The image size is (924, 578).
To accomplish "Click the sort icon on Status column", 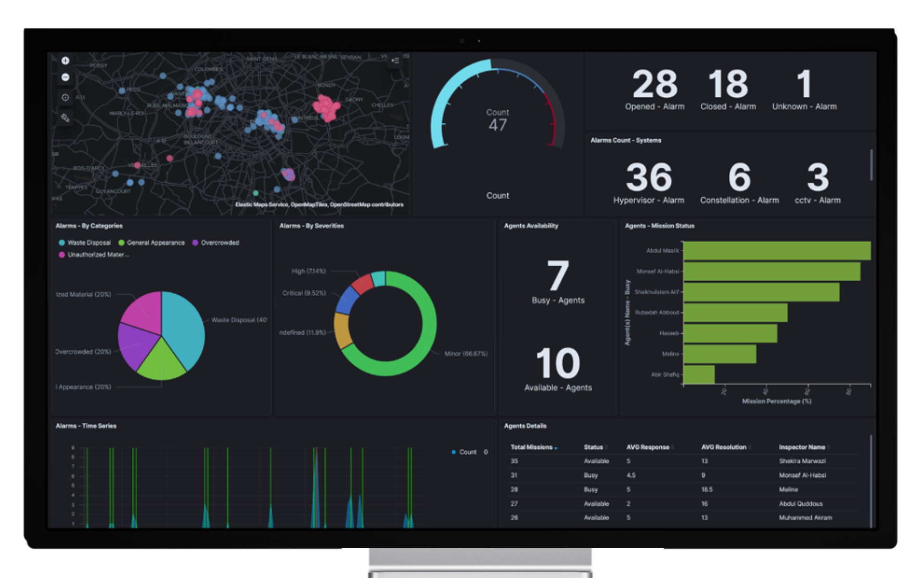I will click(x=606, y=447).
